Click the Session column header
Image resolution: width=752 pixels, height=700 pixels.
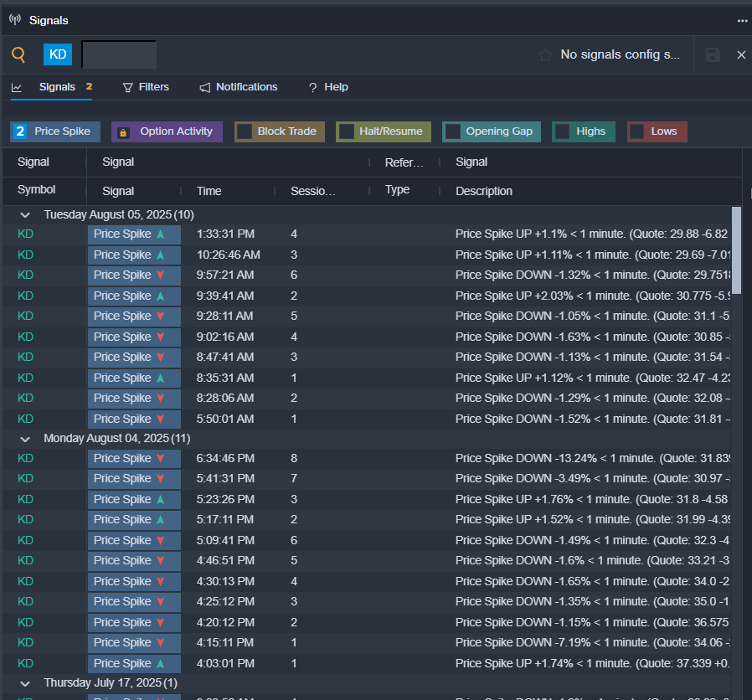[x=312, y=191]
